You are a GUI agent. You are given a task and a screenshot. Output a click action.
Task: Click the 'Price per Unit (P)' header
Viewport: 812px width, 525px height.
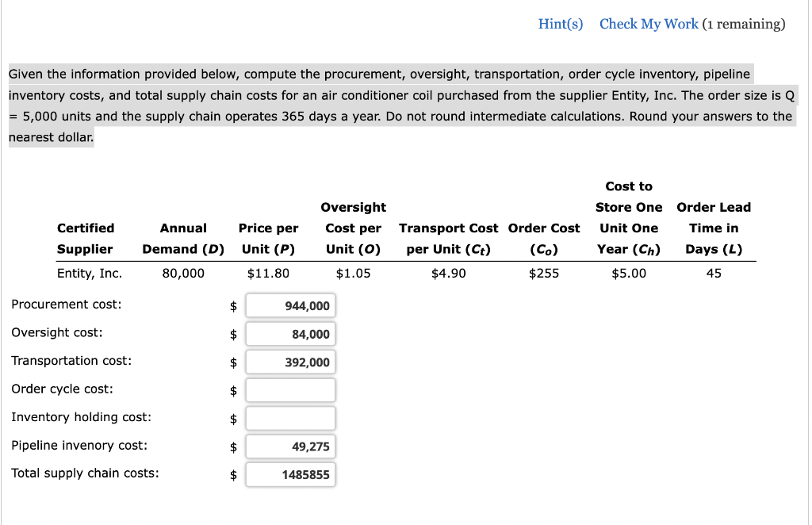pyautogui.click(x=268, y=239)
